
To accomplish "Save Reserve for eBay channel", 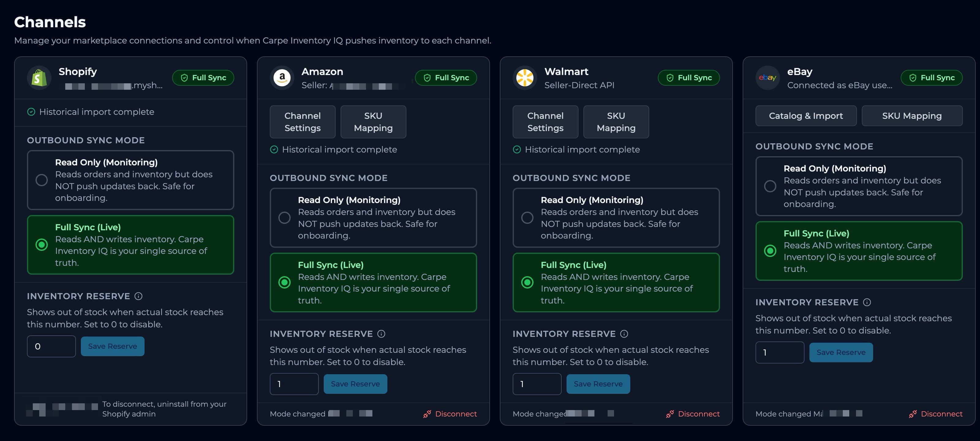I will point(841,352).
